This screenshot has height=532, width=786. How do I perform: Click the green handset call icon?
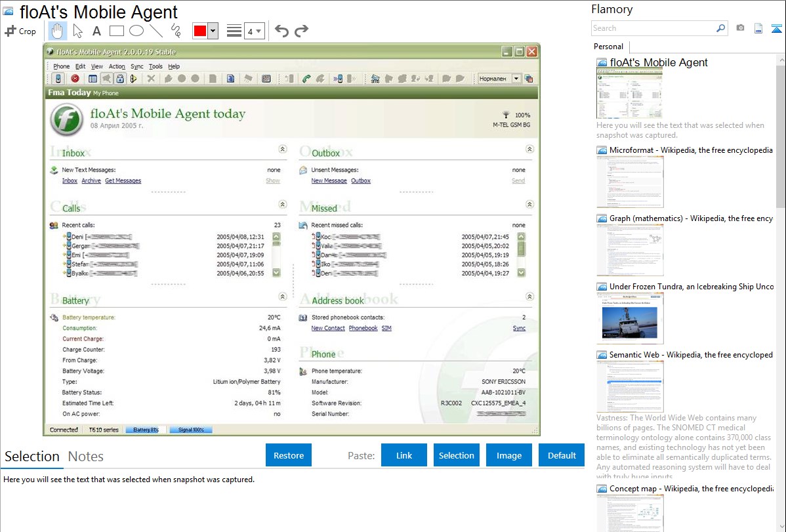tap(306, 79)
